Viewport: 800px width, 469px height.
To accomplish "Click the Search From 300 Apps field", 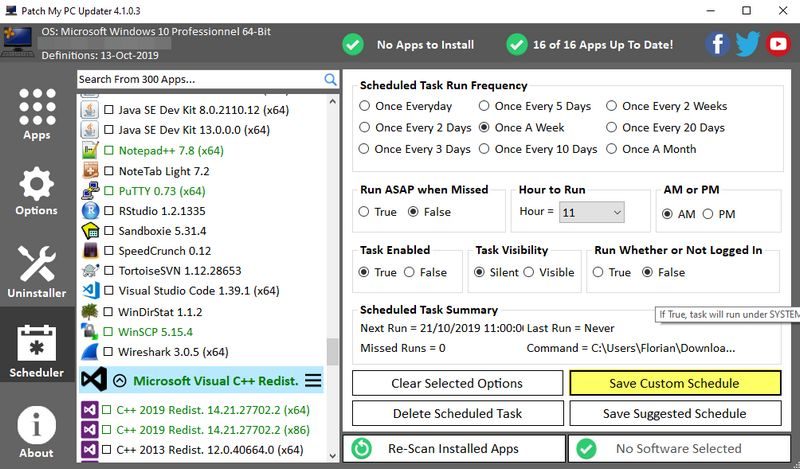I will 198,79.
